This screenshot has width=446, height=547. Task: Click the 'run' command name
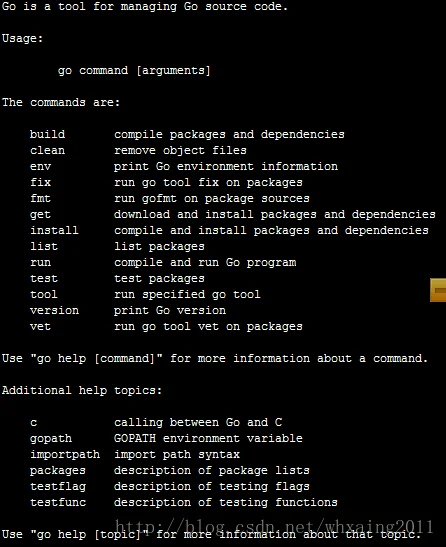40,263
